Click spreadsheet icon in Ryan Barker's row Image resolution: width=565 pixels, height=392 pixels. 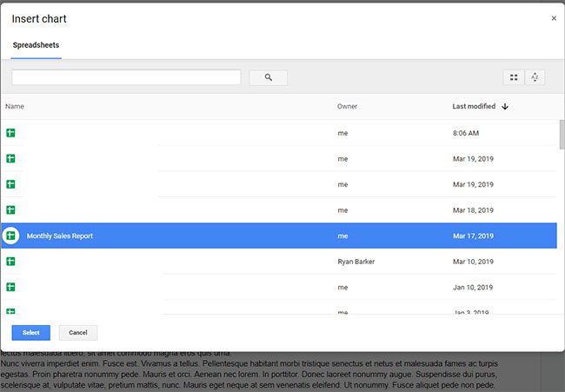[11, 262]
